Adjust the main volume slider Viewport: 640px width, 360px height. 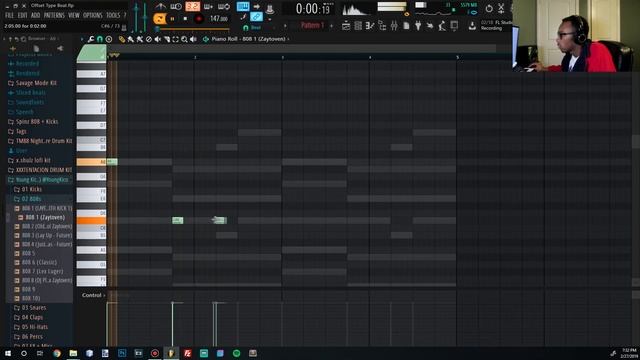pyautogui.click(x=136, y=16)
